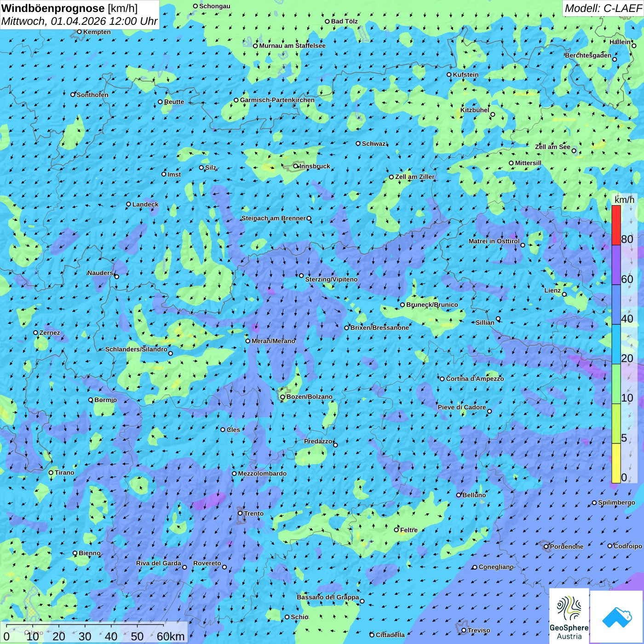Image resolution: width=644 pixels, height=644 pixels.
Task: Click the Landeck city label
Action: 145,204
